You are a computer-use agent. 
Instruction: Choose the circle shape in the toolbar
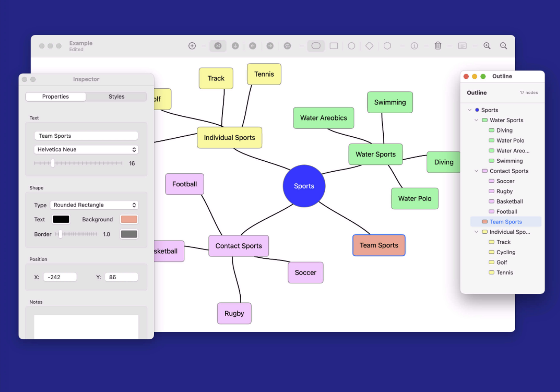[x=352, y=46]
